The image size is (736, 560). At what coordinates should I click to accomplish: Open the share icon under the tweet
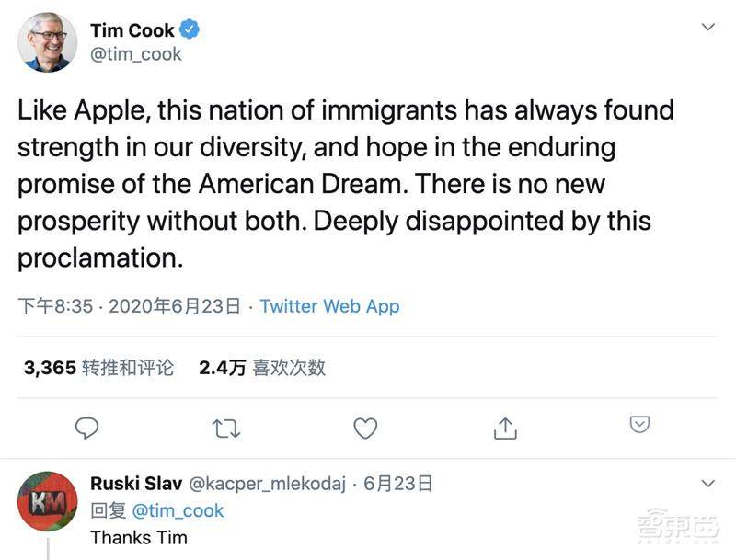coord(504,427)
